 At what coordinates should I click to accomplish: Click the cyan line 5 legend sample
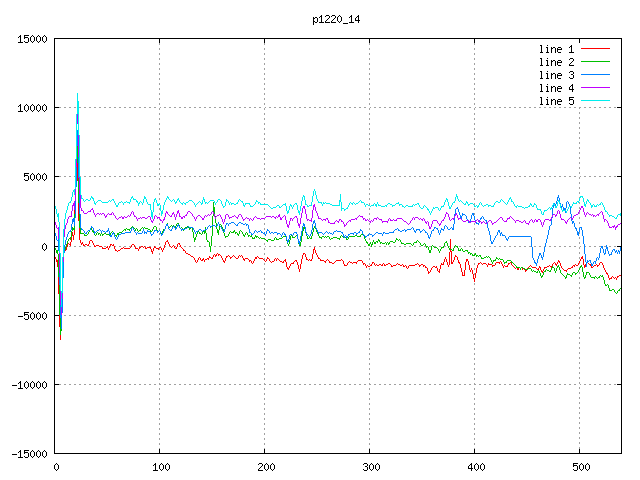pyautogui.click(x=595, y=101)
